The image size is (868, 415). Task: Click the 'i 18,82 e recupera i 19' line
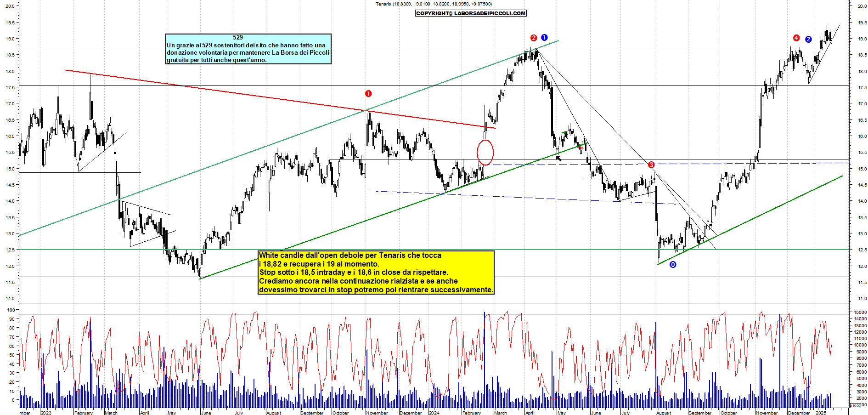coord(319,264)
